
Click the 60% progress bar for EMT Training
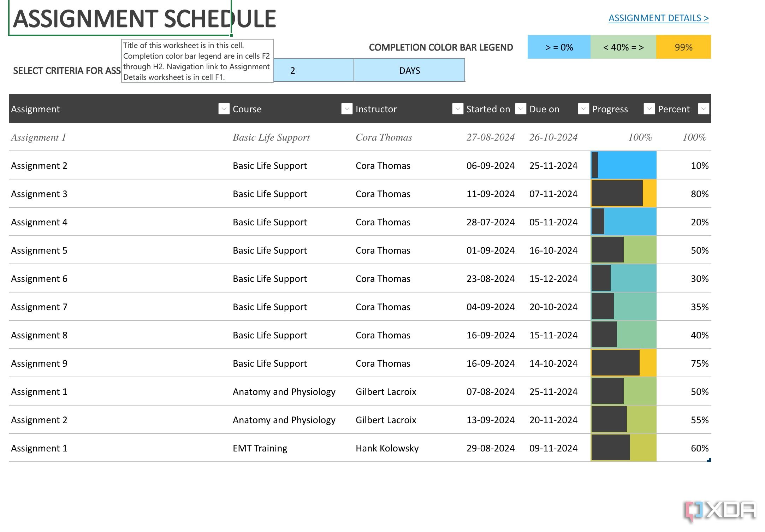click(623, 448)
